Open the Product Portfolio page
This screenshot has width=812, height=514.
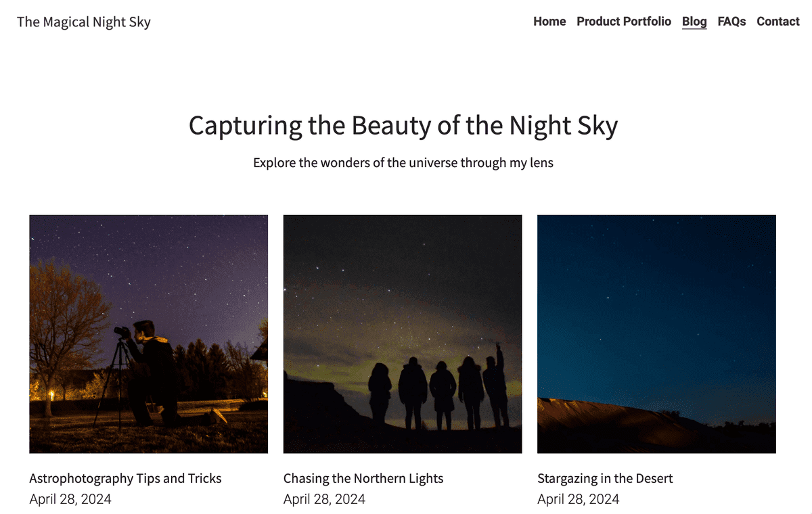(x=624, y=21)
